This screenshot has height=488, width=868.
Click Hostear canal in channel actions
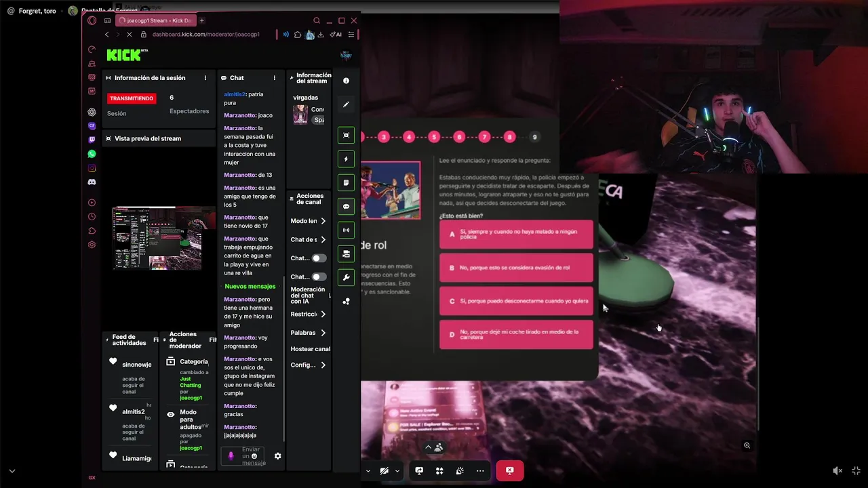pyautogui.click(x=311, y=349)
